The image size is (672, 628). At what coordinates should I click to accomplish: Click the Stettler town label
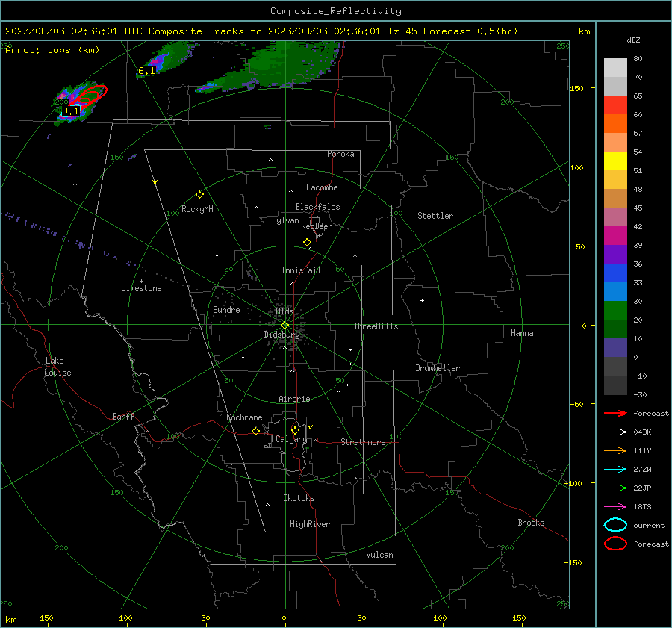(x=435, y=216)
